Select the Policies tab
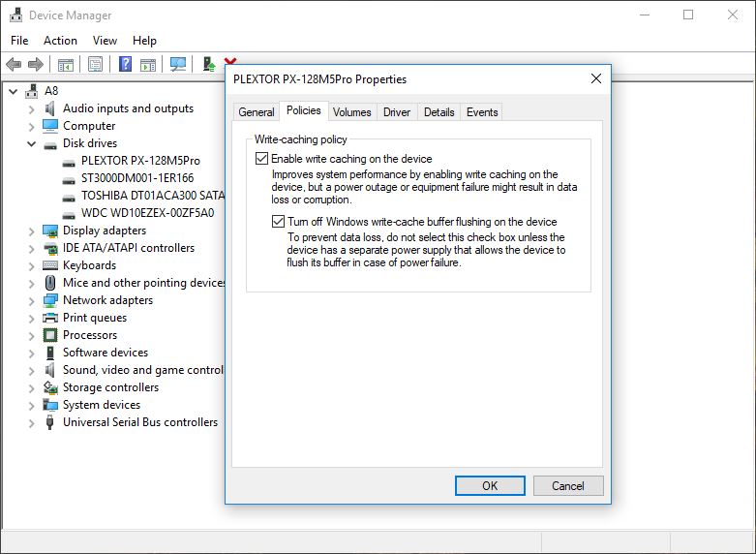The image size is (756, 554). click(304, 110)
